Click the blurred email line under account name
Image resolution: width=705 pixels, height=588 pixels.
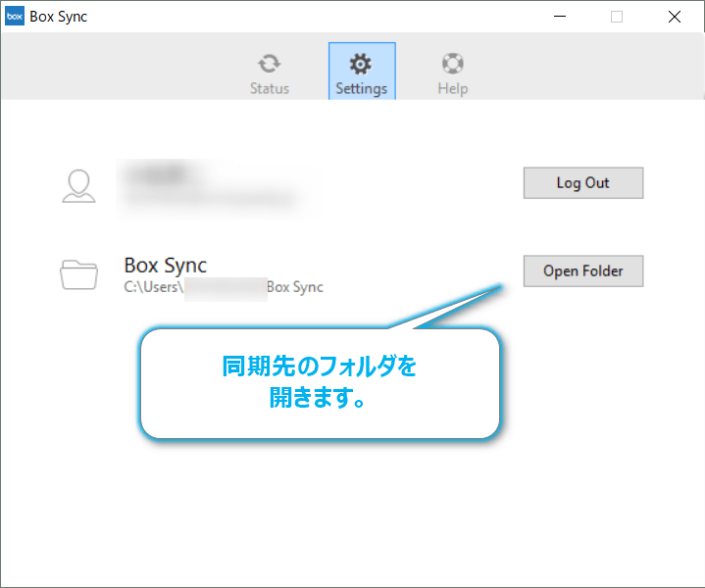tap(207, 198)
